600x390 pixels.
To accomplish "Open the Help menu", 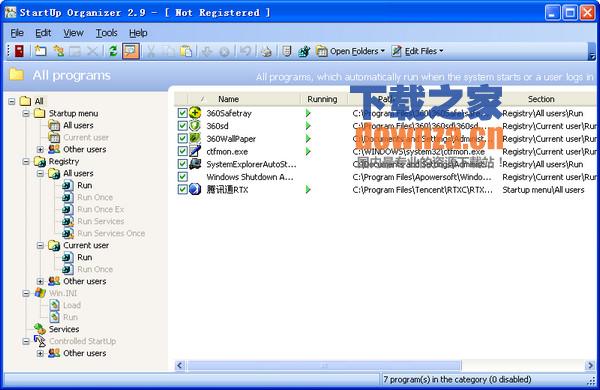I will click(x=138, y=33).
